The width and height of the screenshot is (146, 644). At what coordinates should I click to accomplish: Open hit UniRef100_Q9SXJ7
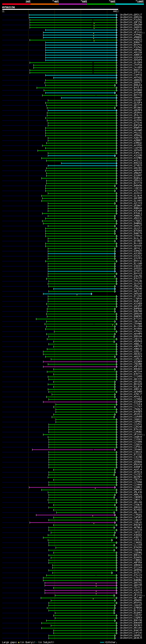(131, 15)
